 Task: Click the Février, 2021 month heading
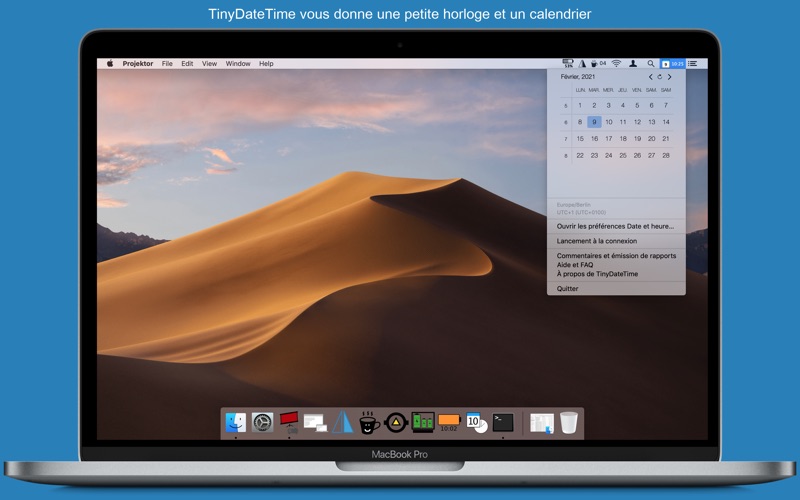click(578, 77)
